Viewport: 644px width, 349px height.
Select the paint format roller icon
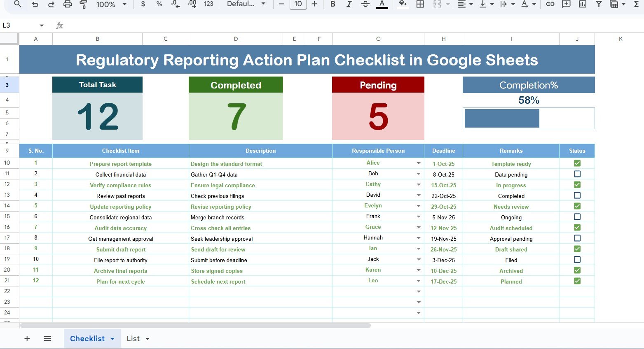[84, 4]
